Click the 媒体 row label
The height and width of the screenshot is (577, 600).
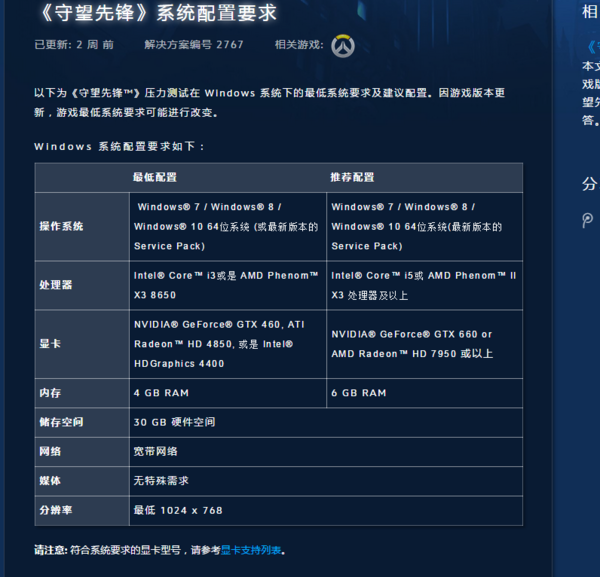(50, 481)
